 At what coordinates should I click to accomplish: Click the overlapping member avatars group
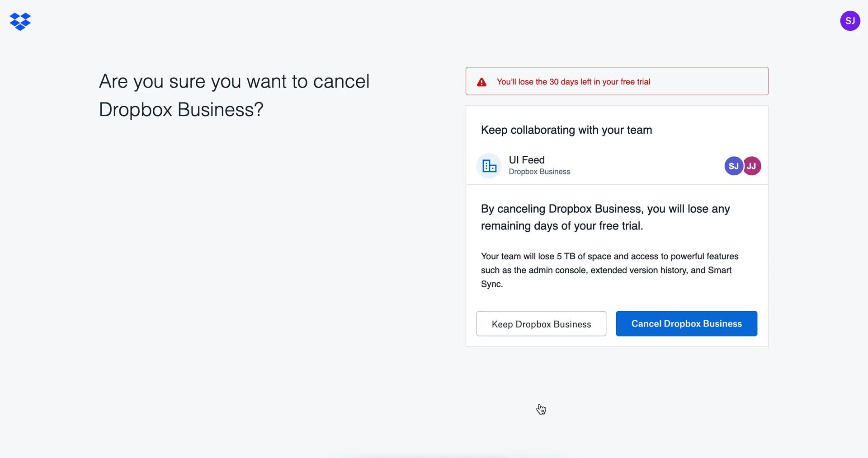tap(742, 166)
